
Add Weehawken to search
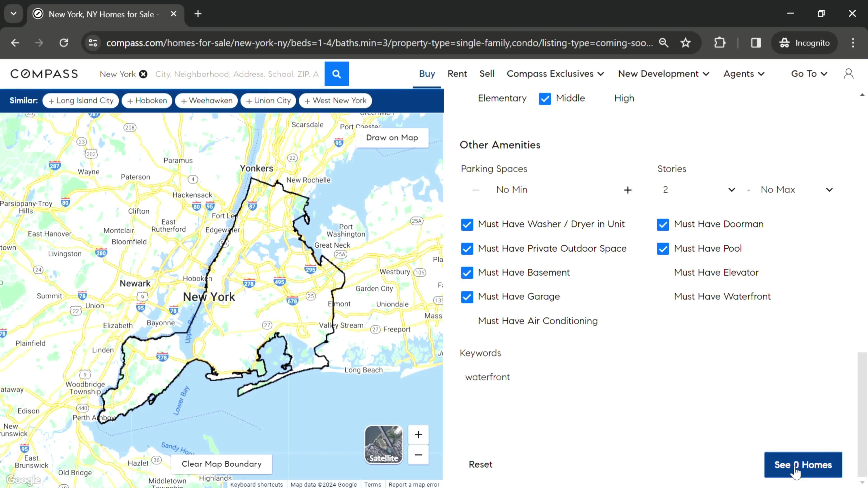pos(206,101)
